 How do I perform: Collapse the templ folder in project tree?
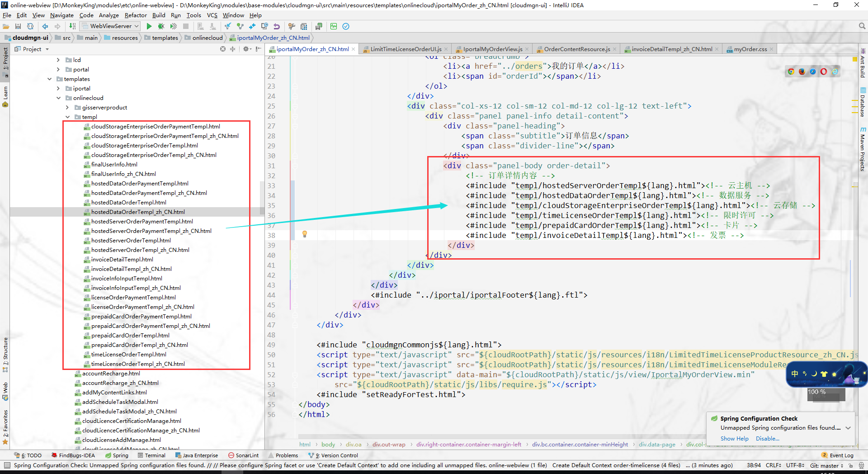[x=68, y=117]
